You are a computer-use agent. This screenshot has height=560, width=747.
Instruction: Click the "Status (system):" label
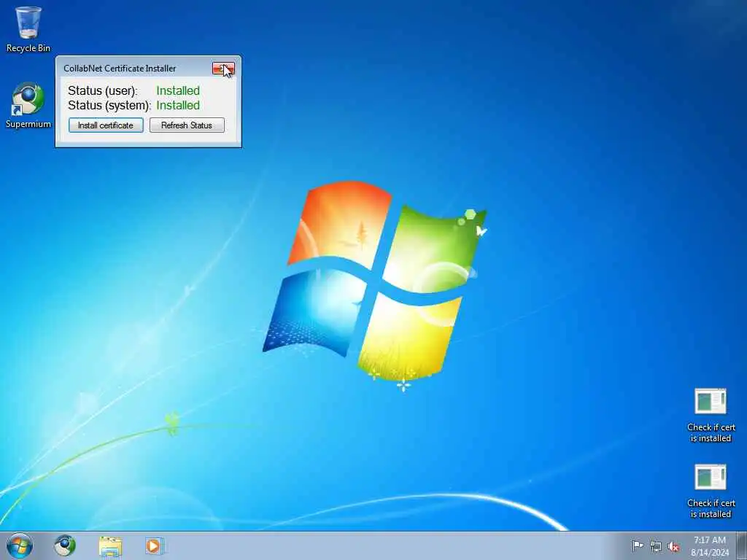pos(109,106)
